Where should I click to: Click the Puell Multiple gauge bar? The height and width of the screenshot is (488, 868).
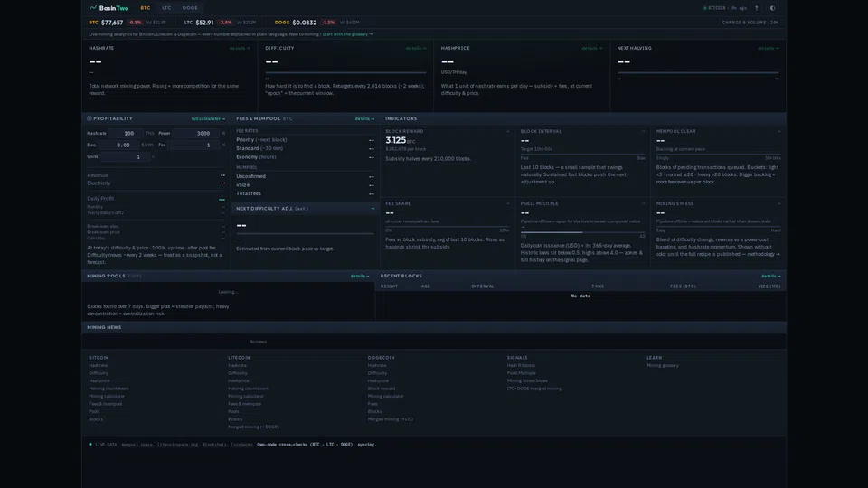(x=583, y=232)
